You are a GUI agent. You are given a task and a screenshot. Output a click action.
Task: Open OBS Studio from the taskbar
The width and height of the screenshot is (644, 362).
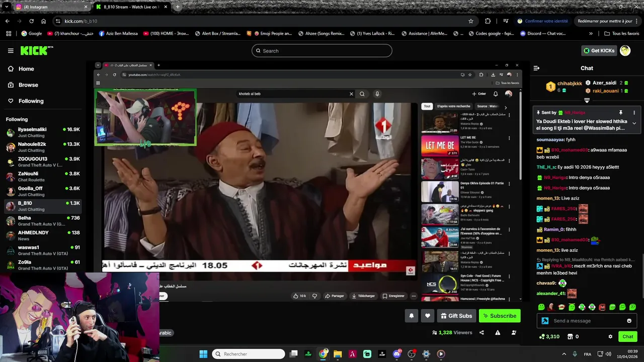[412, 354]
